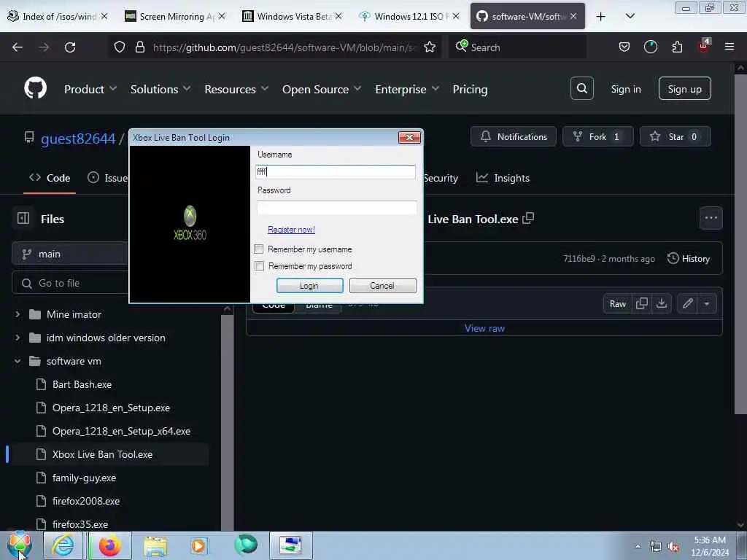
Task: Expand idm windows older version folder
Action: [x=18, y=337]
